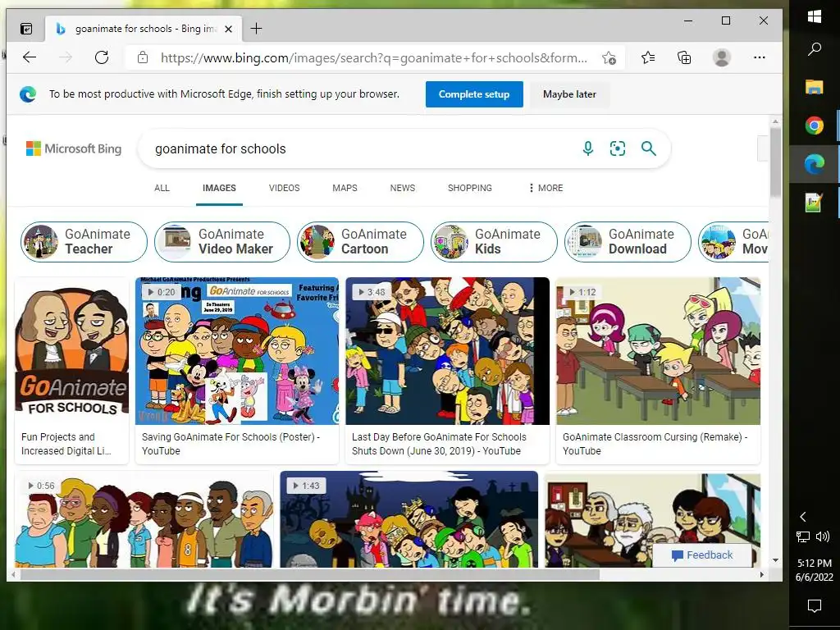This screenshot has height=630, width=840.
Task: Click the magnifier search button
Action: [x=648, y=148]
